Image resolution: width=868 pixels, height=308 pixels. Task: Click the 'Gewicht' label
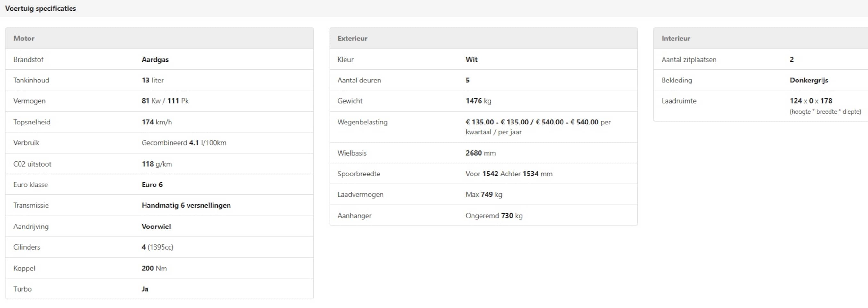pos(350,101)
